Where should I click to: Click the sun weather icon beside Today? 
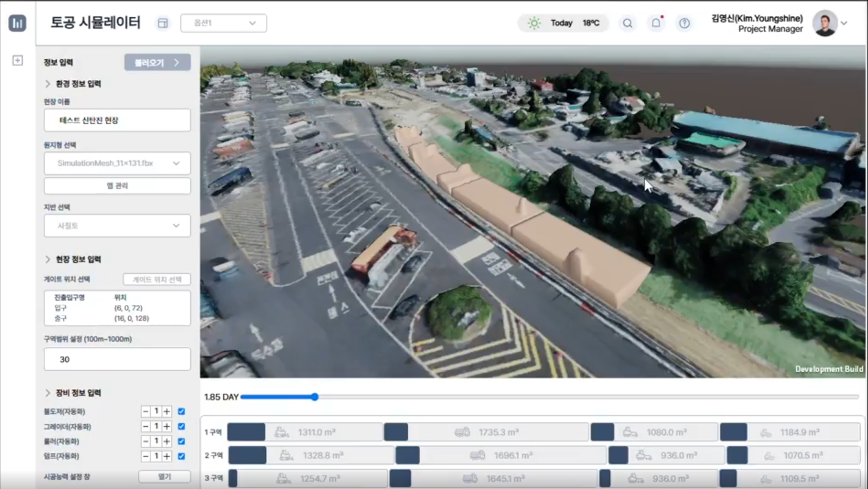pyautogui.click(x=534, y=23)
